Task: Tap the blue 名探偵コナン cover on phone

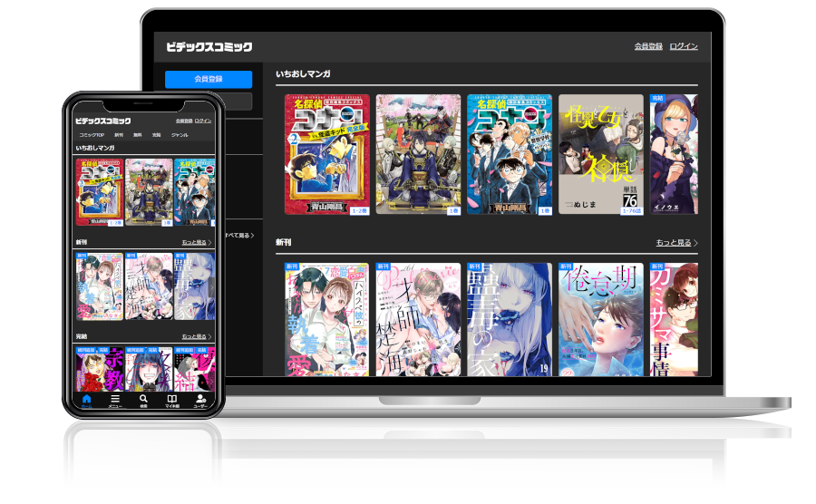Action: (x=195, y=192)
